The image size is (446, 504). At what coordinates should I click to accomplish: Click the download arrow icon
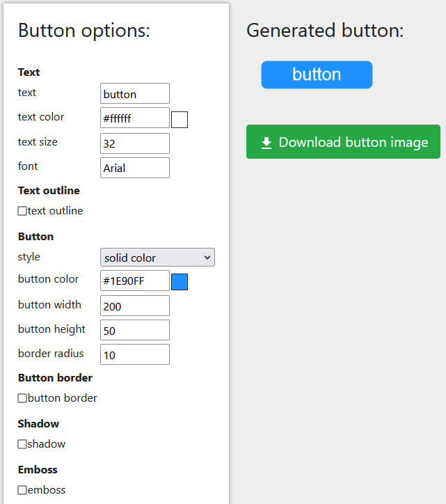266,143
